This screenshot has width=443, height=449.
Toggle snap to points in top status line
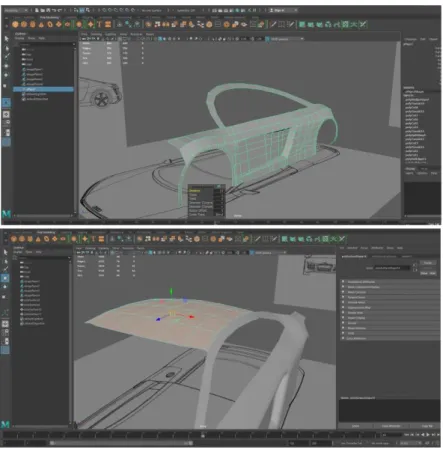coord(116,10)
